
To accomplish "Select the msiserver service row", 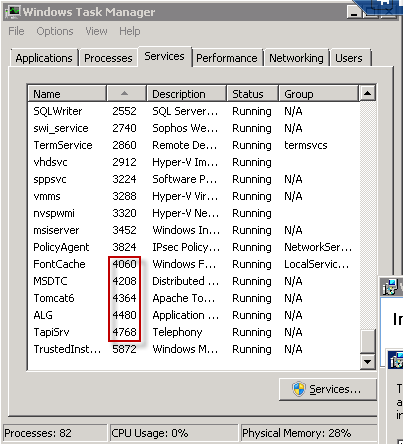I will click(194, 230).
